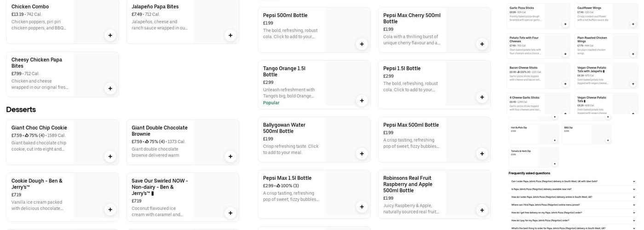Add Pepsi 1.5l Bottle plus icon
Screen dimensions: 644x230
(x=482, y=97)
